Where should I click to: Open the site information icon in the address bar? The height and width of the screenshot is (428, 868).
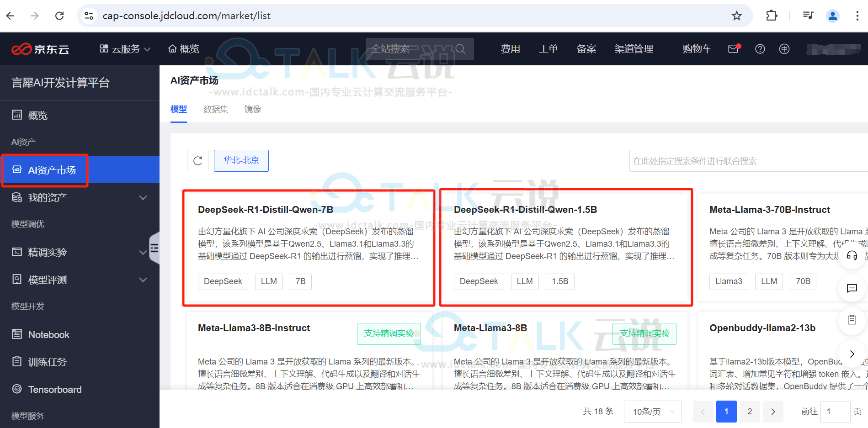(x=89, y=16)
